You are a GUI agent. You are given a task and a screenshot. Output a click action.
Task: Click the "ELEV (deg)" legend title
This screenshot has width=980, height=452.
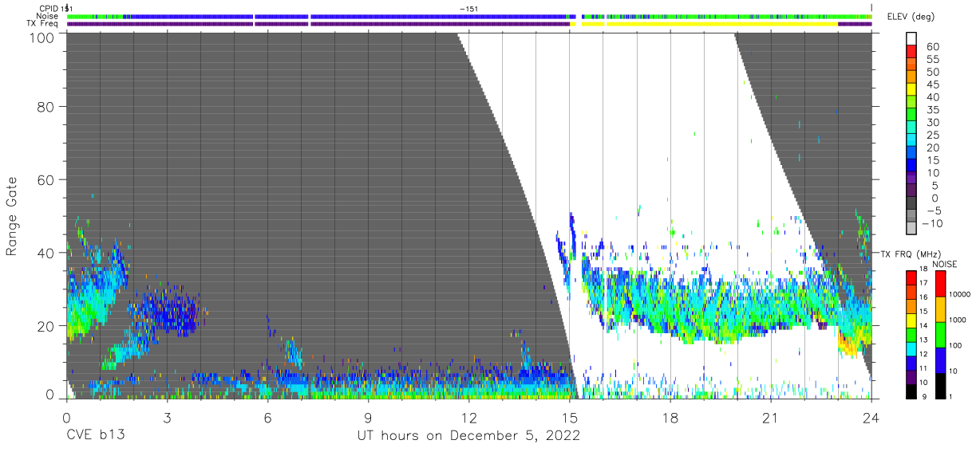click(911, 17)
